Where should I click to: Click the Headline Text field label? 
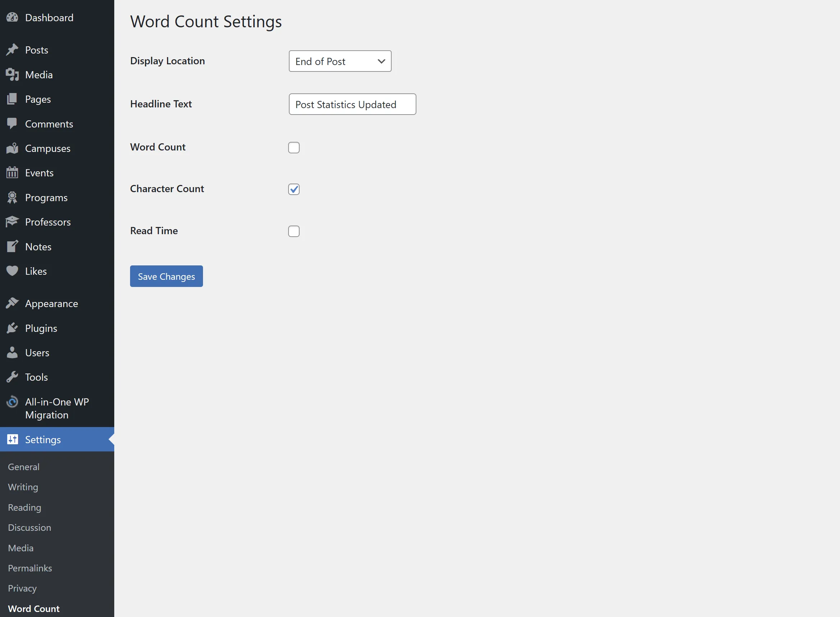click(161, 104)
